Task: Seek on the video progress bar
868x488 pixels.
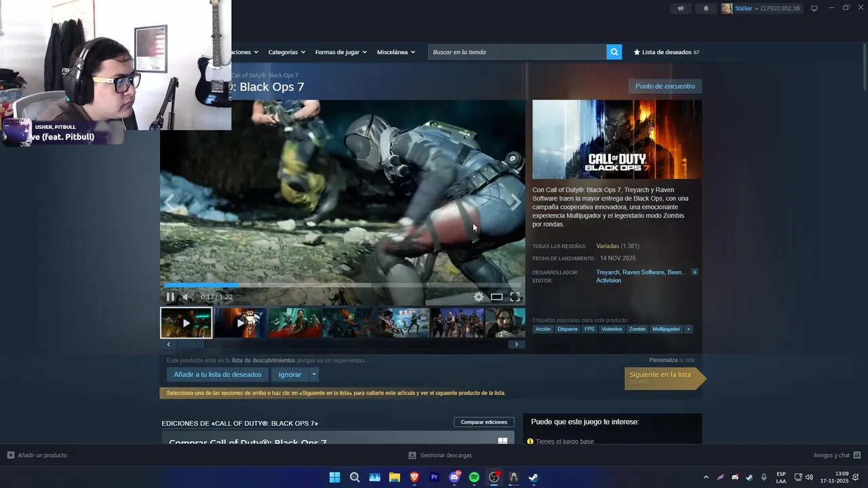Action: tap(342, 285)
